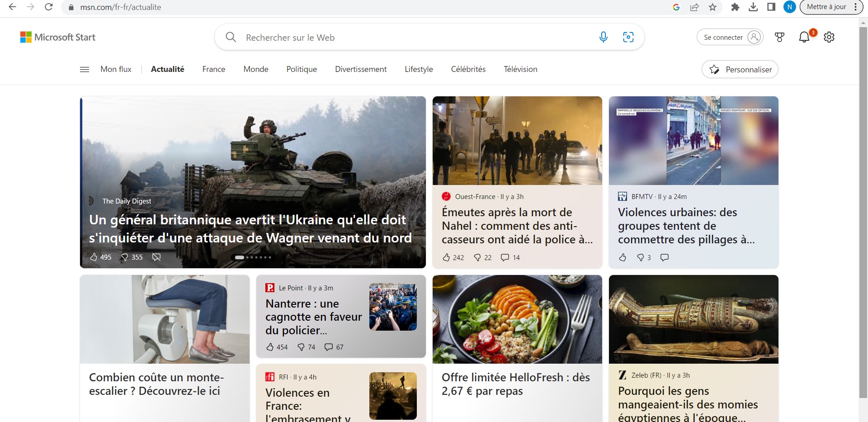Like the Ouest-France Nahel riots article

pyautogui.click(x=446, y=257)
